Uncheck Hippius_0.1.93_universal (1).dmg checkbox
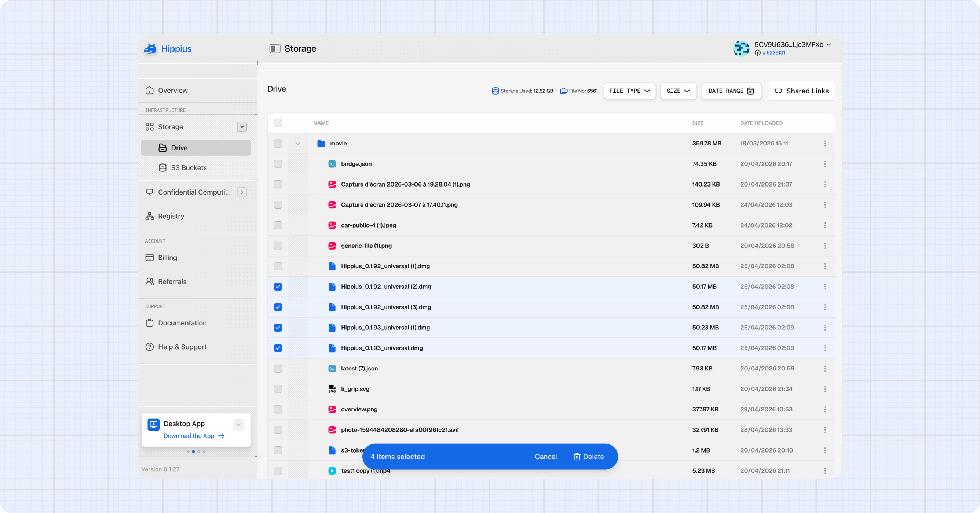 click(x=278, y=328)
